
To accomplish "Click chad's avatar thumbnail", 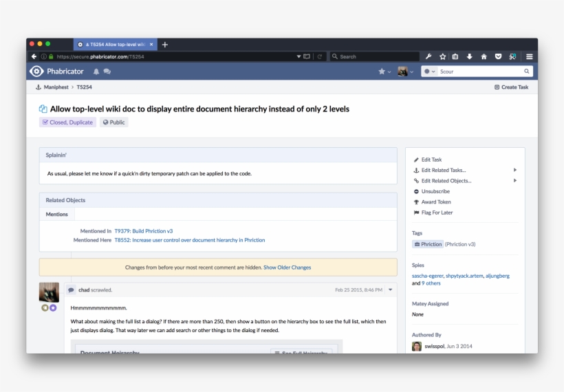I will [x=49, y=292].
